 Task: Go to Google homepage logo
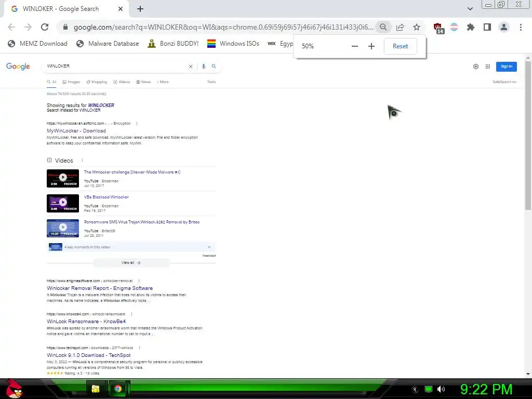[x=18, y=66]
